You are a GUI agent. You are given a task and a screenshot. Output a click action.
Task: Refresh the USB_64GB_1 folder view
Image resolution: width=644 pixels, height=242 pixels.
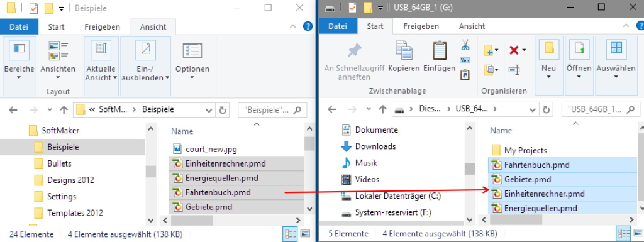click(547, 109)
